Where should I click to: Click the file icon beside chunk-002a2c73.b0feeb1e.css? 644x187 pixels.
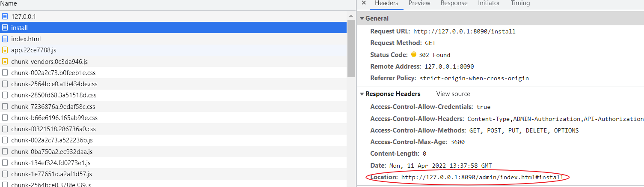[x=5, y=73]
